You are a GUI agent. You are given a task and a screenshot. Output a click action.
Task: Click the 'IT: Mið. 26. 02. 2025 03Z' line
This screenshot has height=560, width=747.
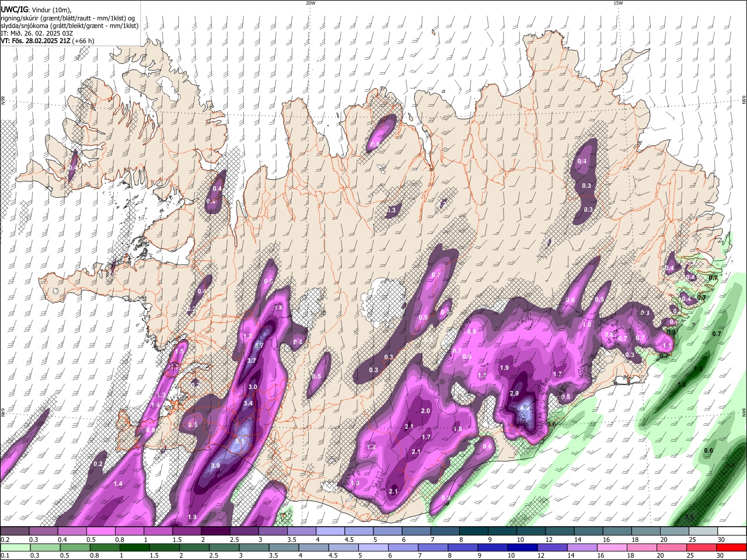tap(37, 33)
